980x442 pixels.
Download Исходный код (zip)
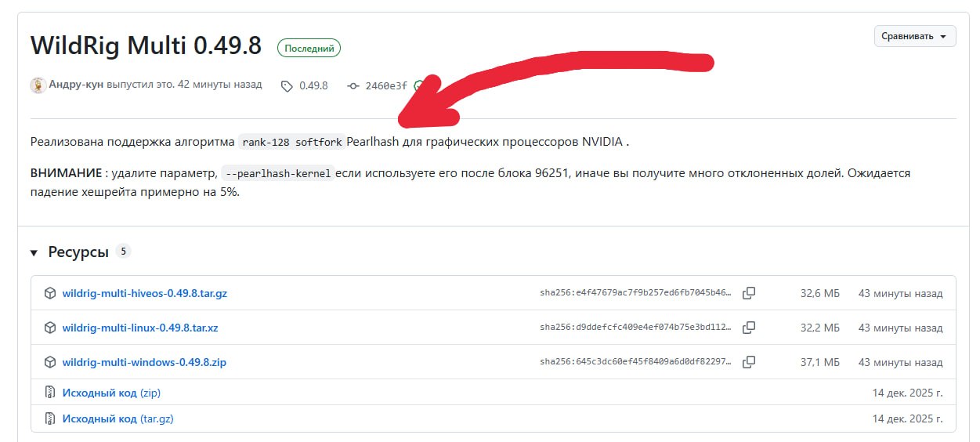(111, 393)
